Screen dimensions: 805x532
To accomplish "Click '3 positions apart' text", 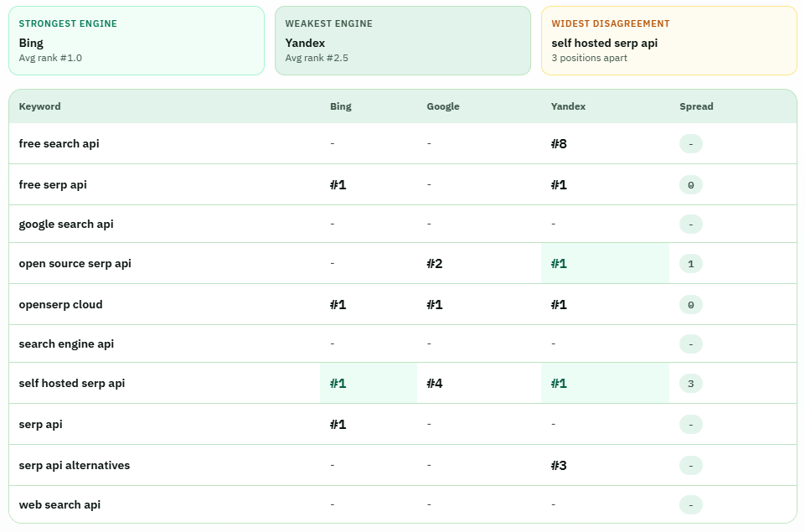I will 590,58.
